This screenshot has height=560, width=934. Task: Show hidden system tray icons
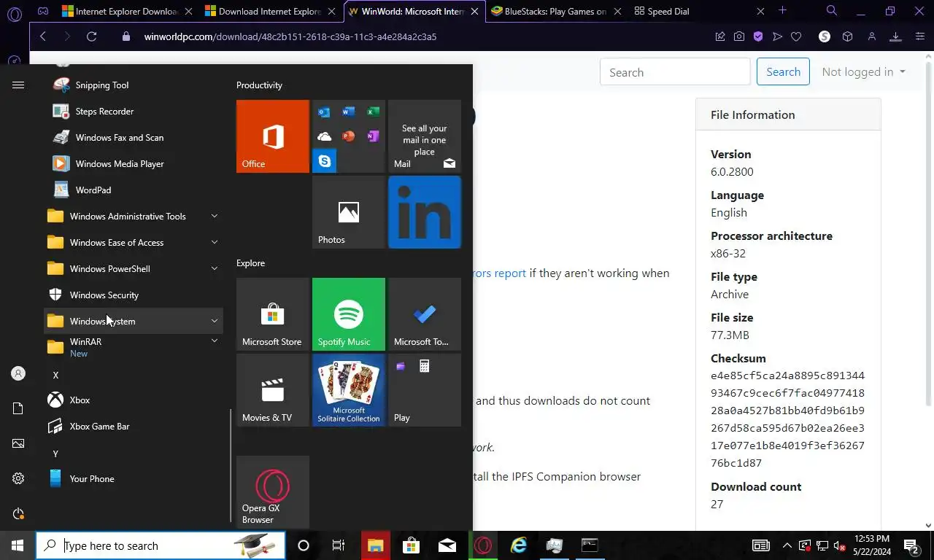pos(787,545)
